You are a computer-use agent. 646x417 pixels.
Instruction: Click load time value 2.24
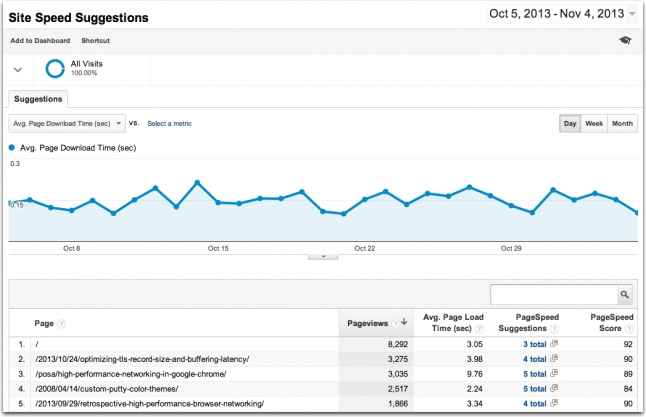(x=475, y=389)
